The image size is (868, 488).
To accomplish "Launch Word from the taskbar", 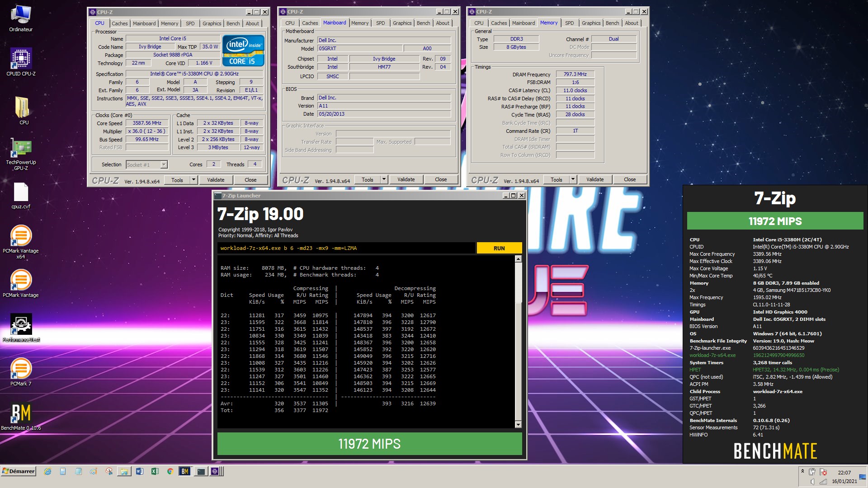I will click(x=140, y=471).
